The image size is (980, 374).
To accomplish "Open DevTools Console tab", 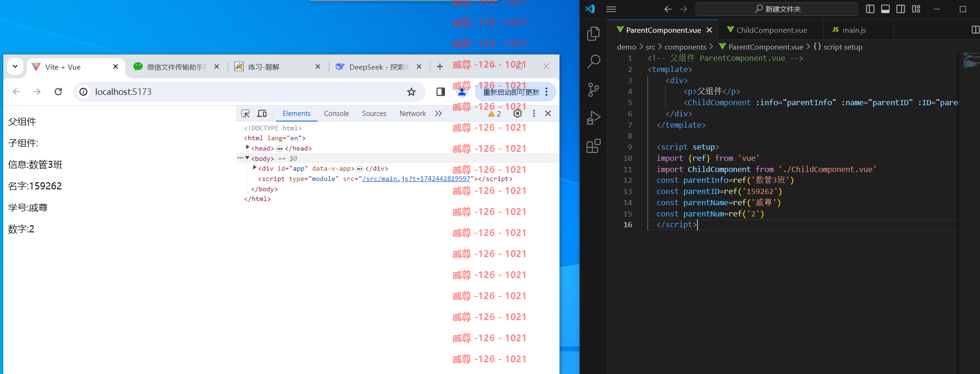I will 336,114.
